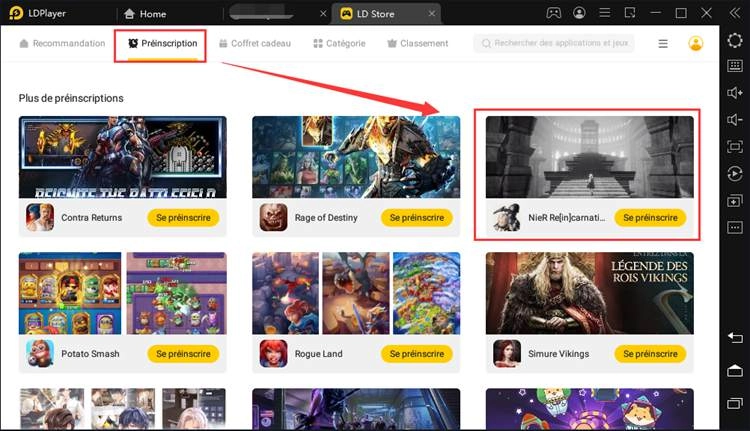Select the Catégorie tab

coord(339,44)
